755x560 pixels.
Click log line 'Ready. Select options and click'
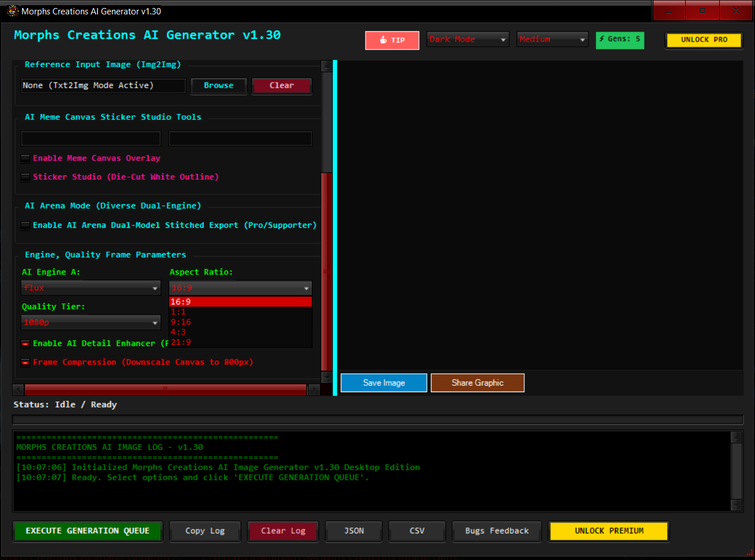point(193,478)
